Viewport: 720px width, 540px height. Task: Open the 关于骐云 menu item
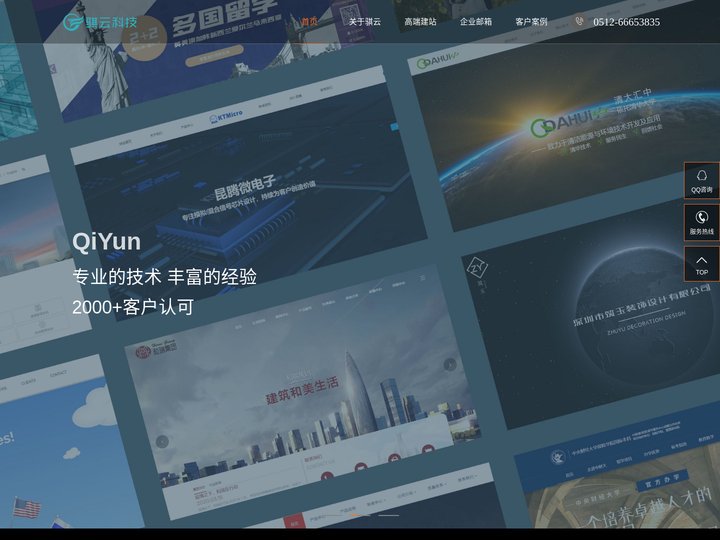[365, 22]
